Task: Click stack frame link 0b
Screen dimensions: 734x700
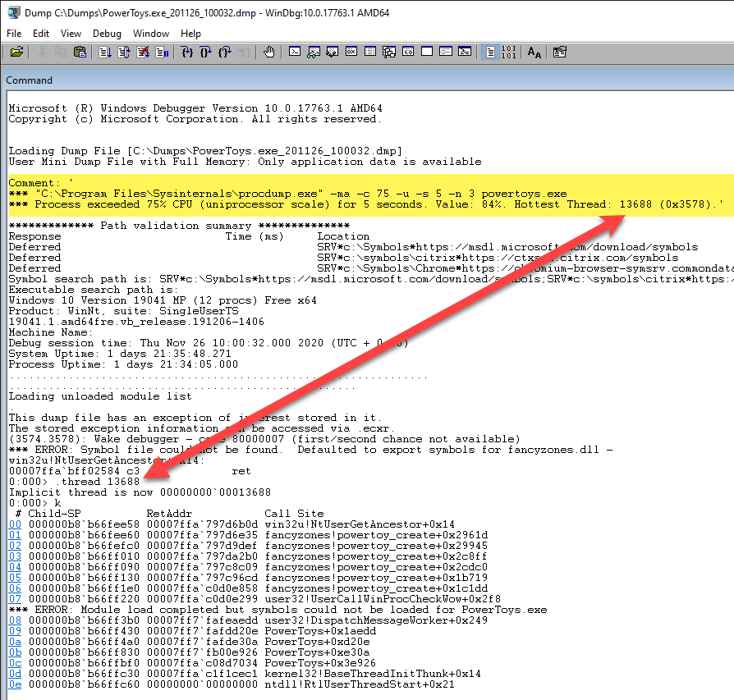Action: pos(15,652)
